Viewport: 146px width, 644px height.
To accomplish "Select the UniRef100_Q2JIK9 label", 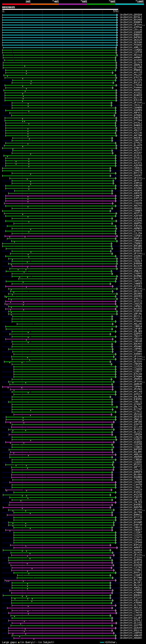I will tap(131, 63).
